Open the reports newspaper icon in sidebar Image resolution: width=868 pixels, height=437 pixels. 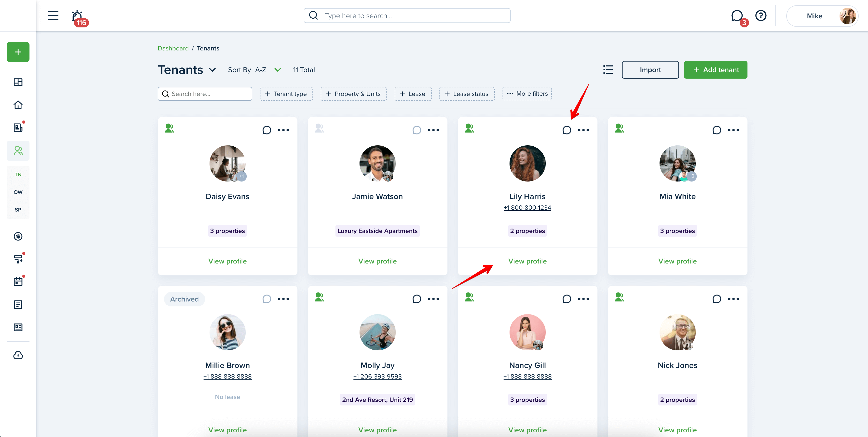click(x=18, y=327)
